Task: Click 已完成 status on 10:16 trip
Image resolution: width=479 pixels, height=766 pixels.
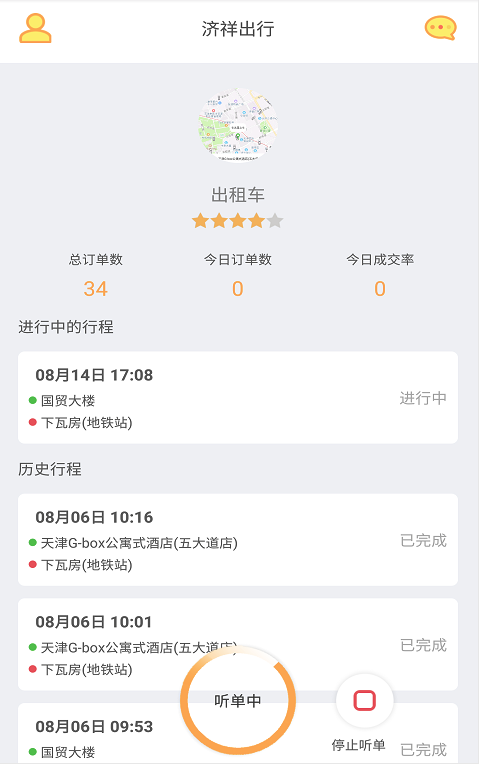Action: pyautogui.click(x=423, y=540)
